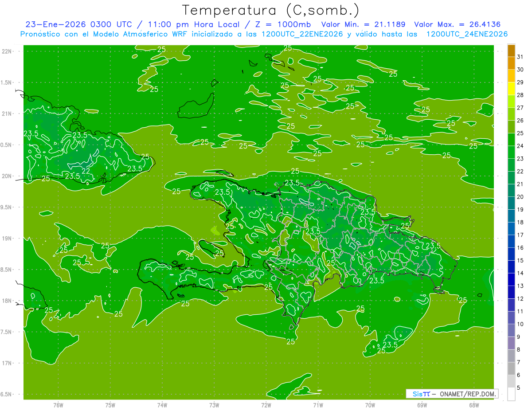This screenshot has width=532, height=411.
Task: Click the '20N' latitude axis label
Action: coord(7,176)
